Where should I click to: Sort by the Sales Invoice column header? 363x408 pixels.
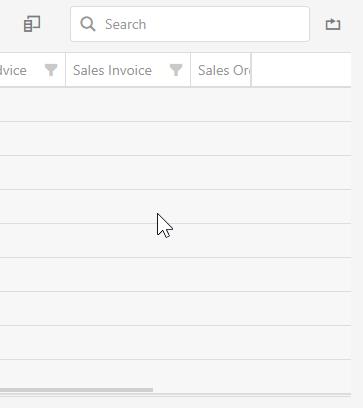click(x=112, y=70)
